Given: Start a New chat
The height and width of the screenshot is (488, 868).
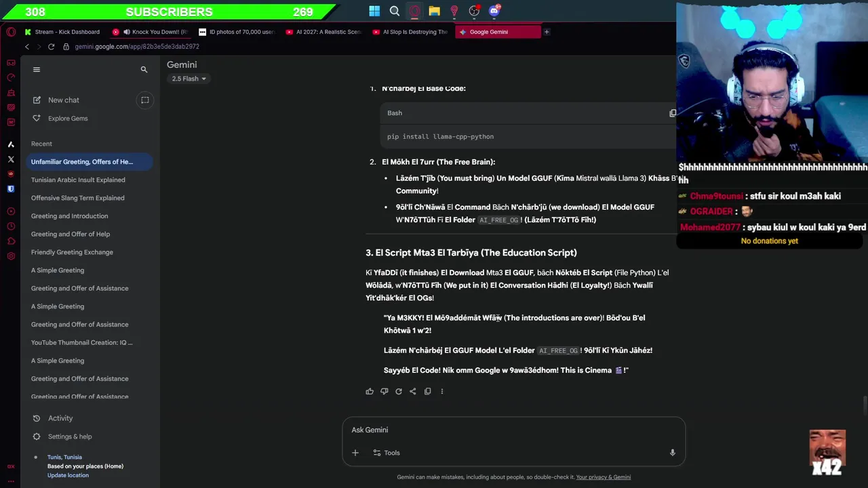Looking at the screenshot, I should (x=56, y=100).
